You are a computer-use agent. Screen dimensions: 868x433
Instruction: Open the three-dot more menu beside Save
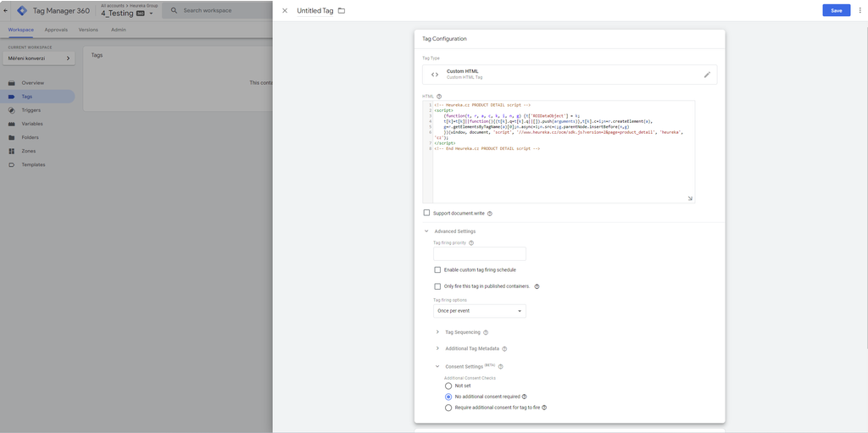click(x=860, y=10)
